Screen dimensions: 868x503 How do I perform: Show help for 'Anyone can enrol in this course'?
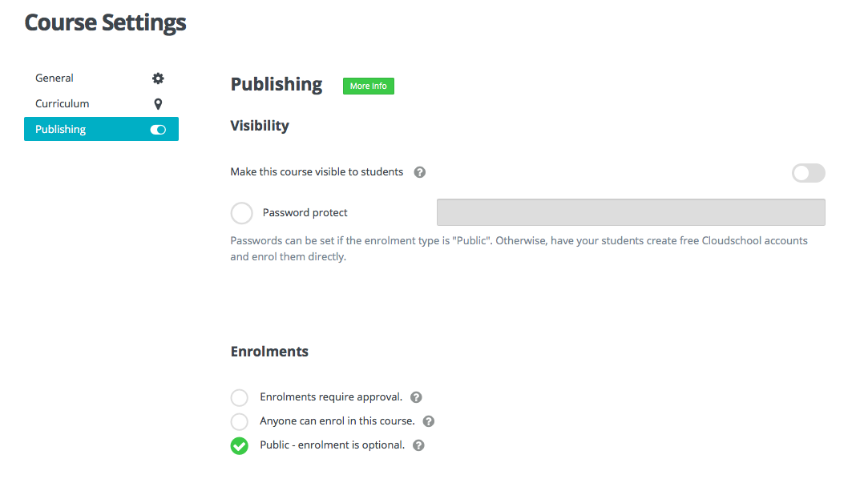[x=429, y=421]
